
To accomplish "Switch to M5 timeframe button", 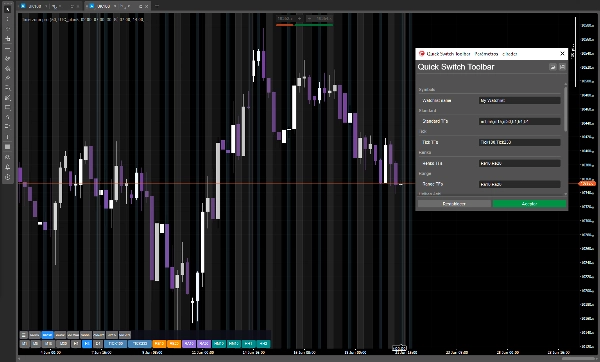I will click(x=36, y=344).
